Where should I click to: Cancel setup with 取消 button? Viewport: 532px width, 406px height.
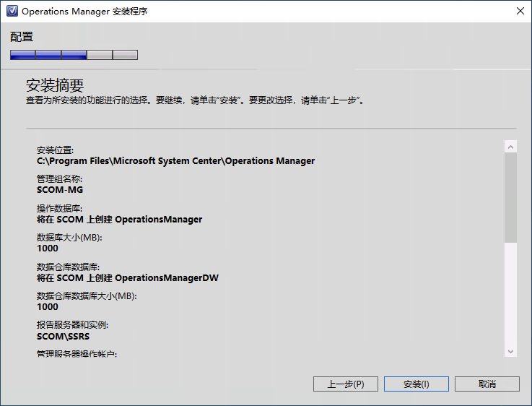point(487,384)
